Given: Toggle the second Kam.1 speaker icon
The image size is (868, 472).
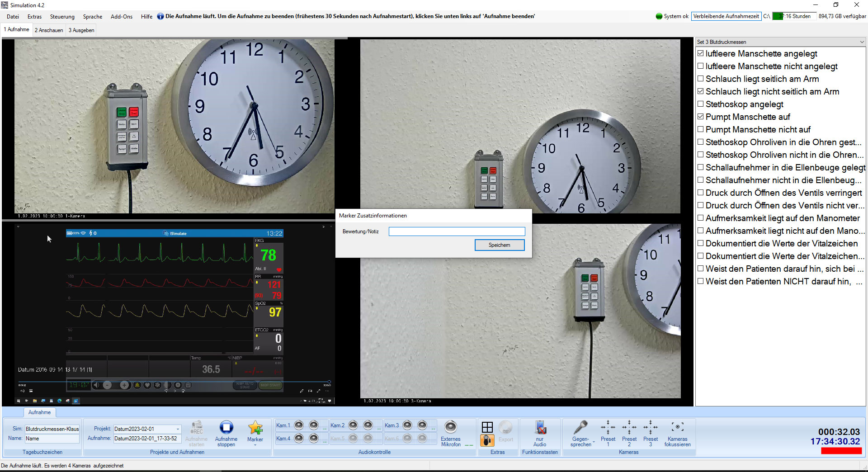Looking at the screenshot, I should [x=314, y=425].
